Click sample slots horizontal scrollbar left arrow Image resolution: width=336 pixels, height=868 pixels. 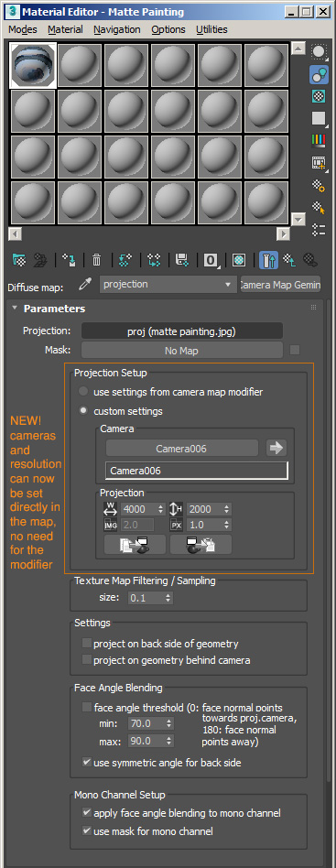pos(15,234)
